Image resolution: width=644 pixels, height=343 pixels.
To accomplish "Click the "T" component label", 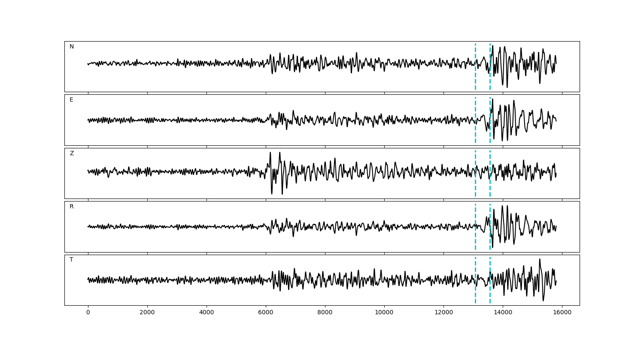I will click(x=71, y=260).
